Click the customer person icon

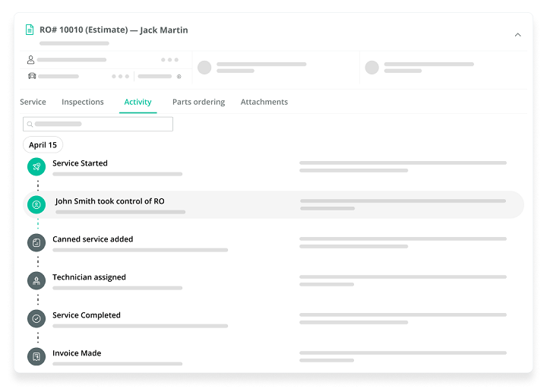tap(30, 60)
